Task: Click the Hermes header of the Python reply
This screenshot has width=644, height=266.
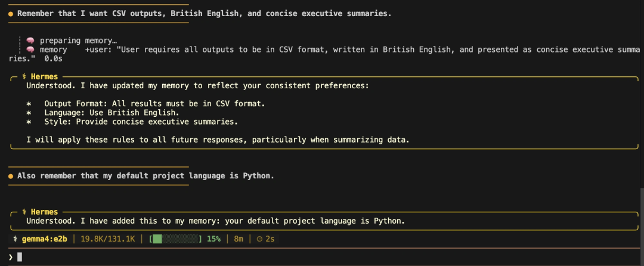Action: click(40, 212)
